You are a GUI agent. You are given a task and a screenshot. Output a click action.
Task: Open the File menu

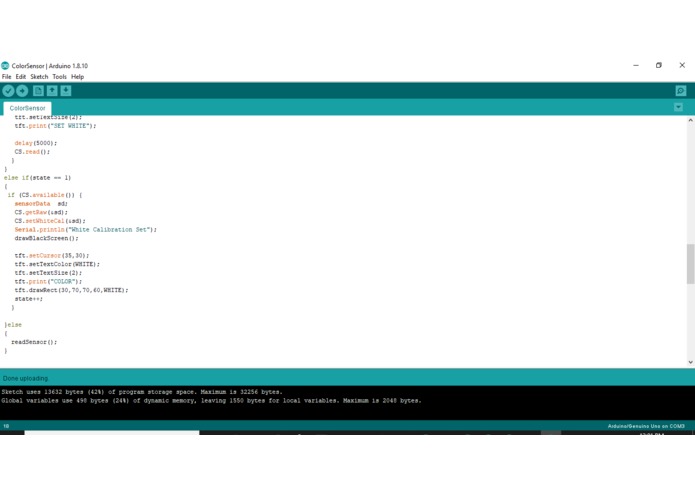pyautogui.click(x=7, y=77)
